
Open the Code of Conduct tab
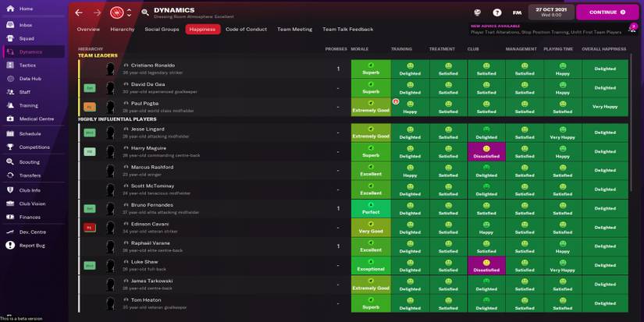coord(246,30)
